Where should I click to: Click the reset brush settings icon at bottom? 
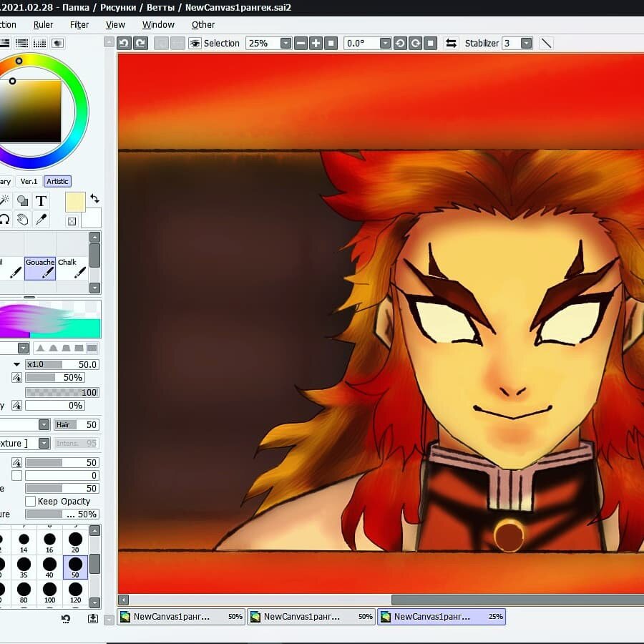pyautogui.click(x=66, y=618)
